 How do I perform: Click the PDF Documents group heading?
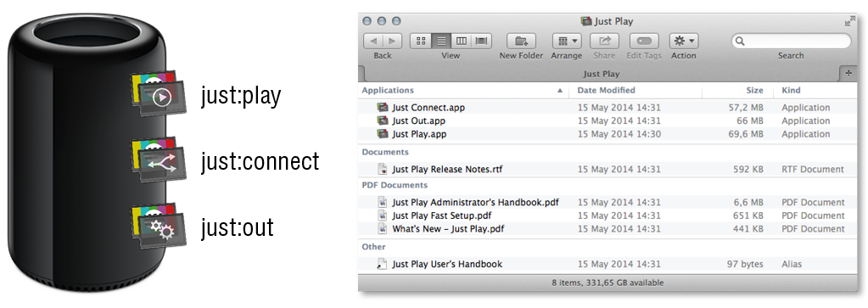395,185
